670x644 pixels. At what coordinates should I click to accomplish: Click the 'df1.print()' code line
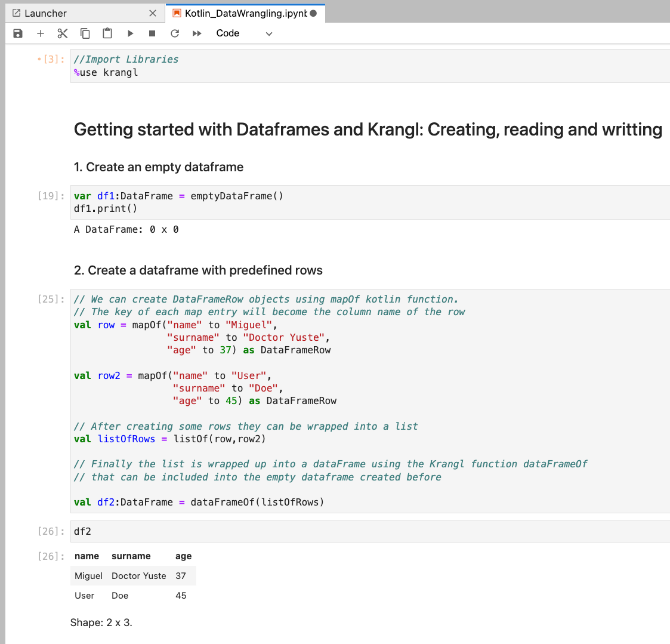(x=106, y=208)
